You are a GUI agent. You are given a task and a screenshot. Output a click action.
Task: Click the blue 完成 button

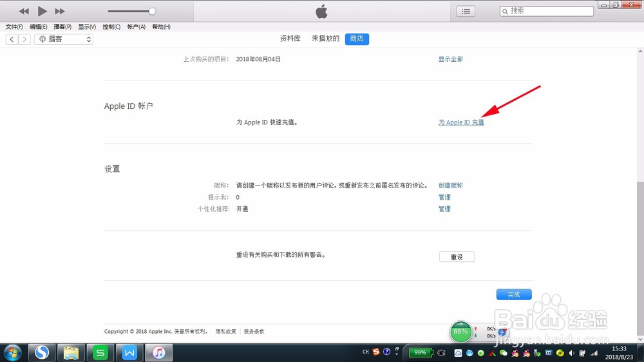click(x=514, y=294)
